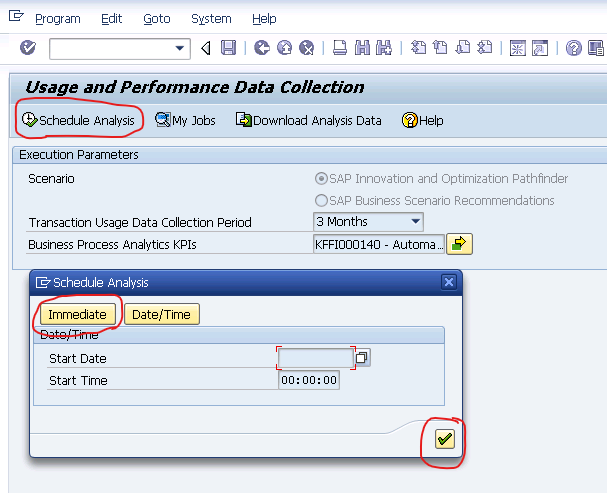Open the command field dropdown arrow

(x=180, y=48)
